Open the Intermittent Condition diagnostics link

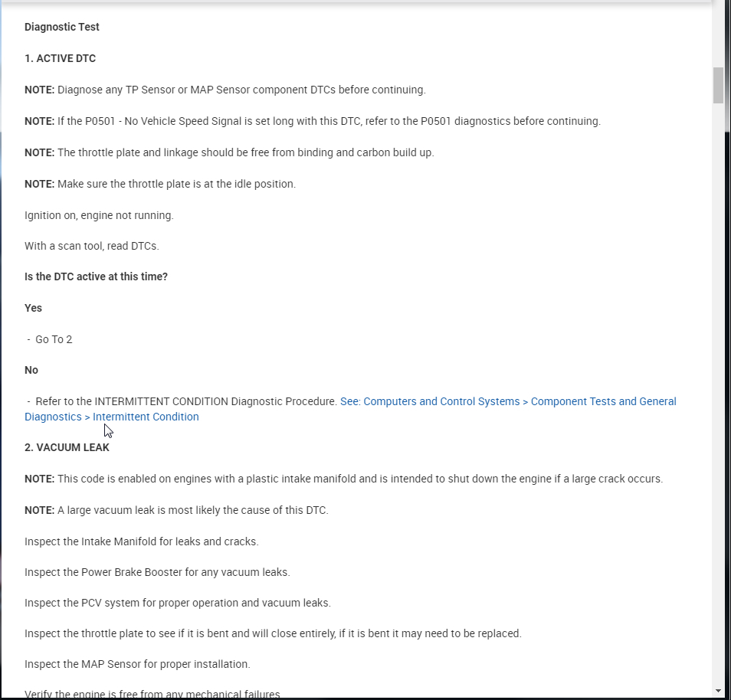[507, 401]
